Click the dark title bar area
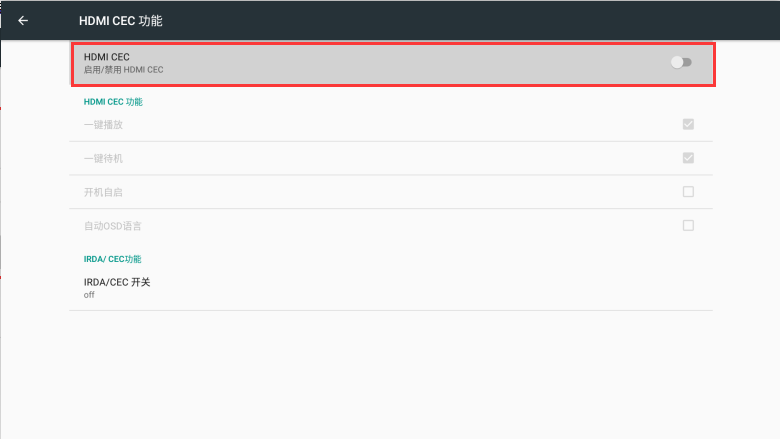The width and height of the screenshot is (780, 439). [x=448, y=20]
